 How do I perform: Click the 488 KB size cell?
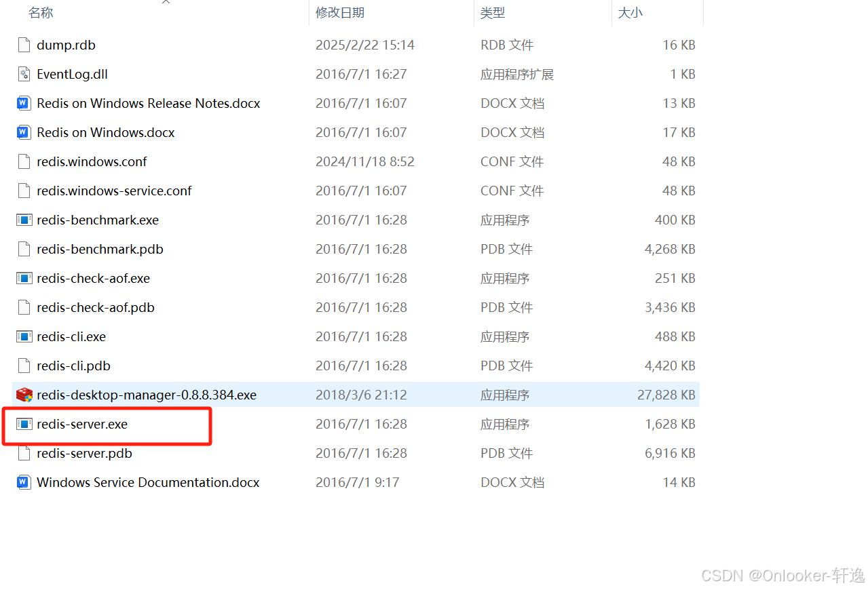pos(675,337)
